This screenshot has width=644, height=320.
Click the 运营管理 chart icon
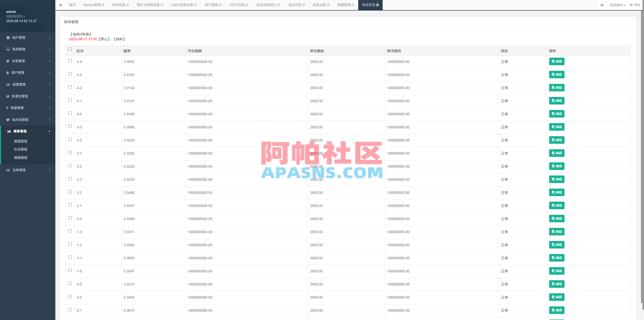[x=8, y=84]
